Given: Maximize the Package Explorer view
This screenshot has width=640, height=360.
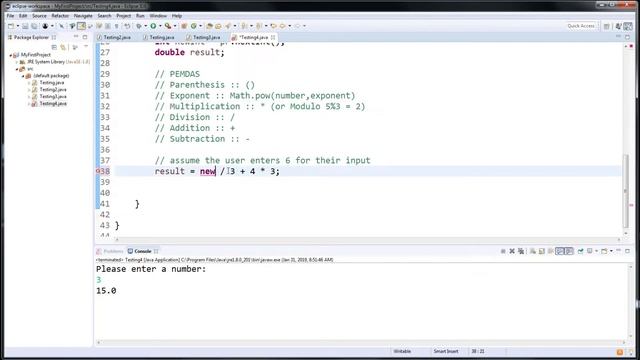Looking at the screenshot, I should [x=85, y=37].
